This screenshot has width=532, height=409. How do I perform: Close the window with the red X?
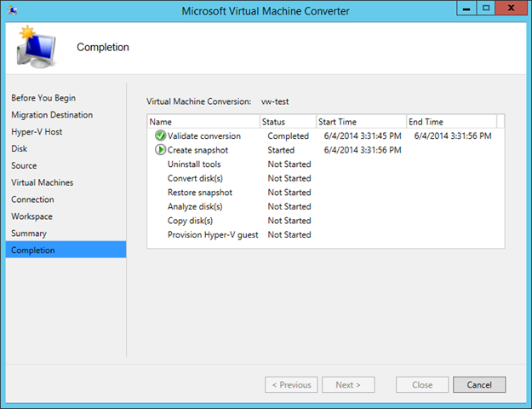[511, 9]
